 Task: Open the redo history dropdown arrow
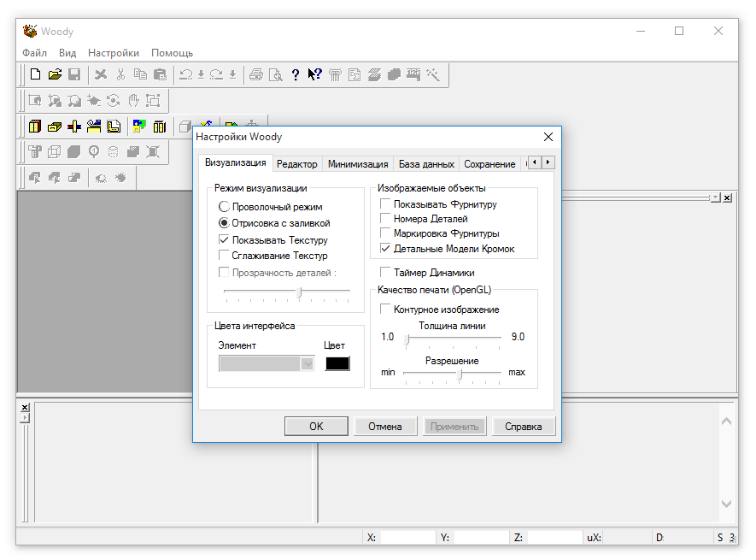pos(232,74)
